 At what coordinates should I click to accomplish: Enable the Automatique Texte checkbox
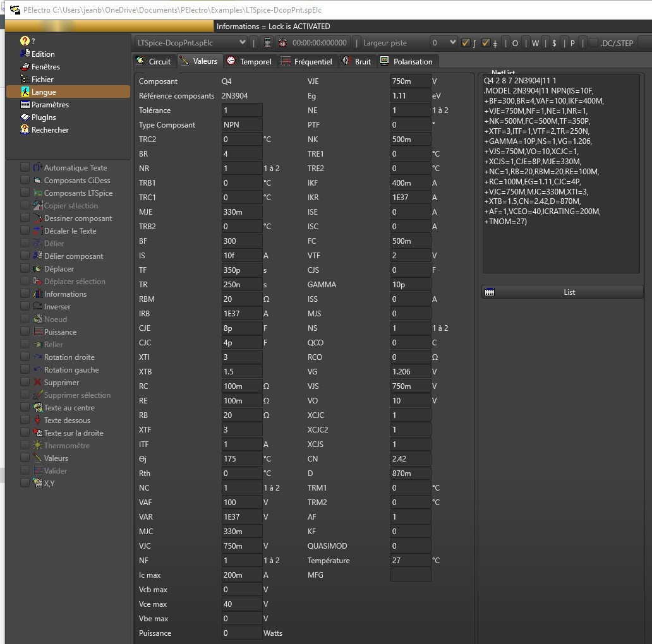[x=25, y=168]
